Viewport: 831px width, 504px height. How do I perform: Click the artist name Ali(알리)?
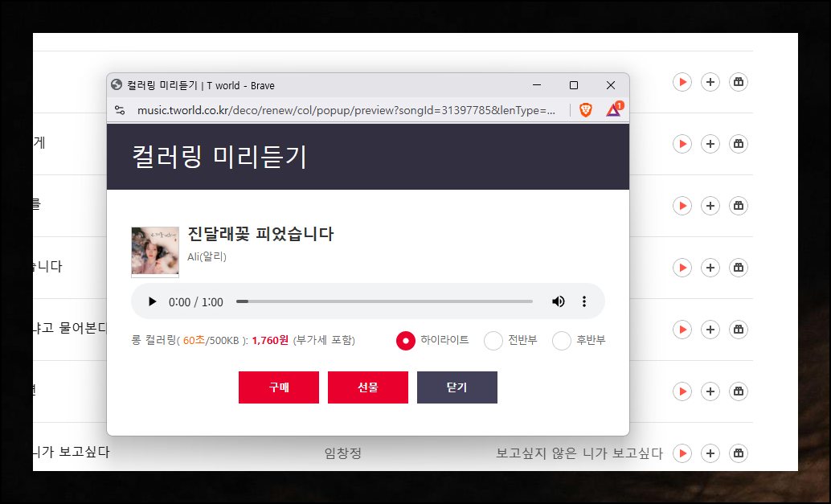(x=207, y=257)
